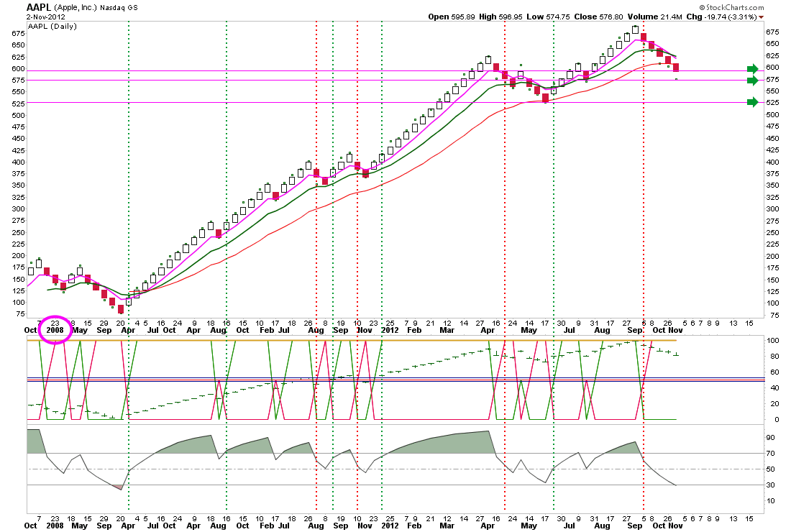The width and height of the screenshot is (791, 532).
Task: Click 75 on the left price scale
Action: click(x=20, y=313)
